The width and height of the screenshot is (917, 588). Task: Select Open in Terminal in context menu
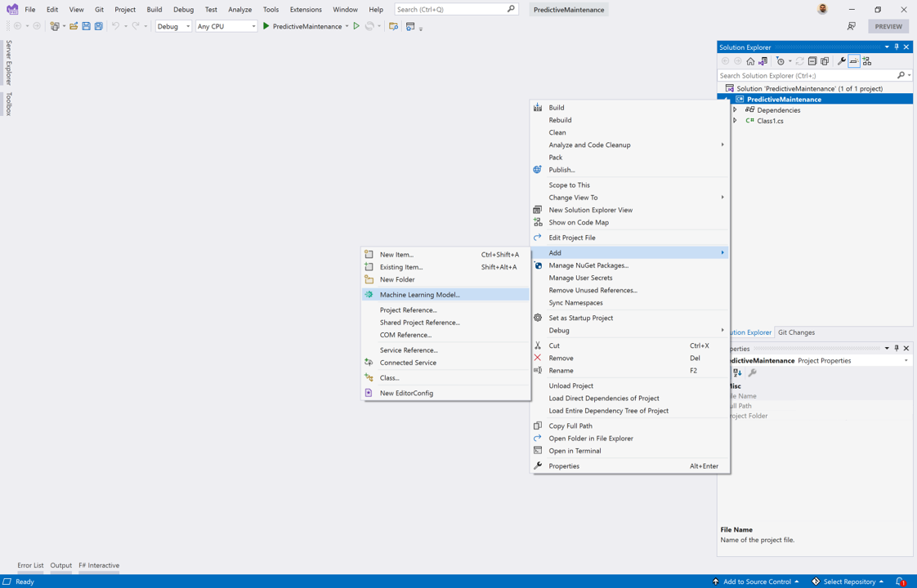pos(630,451)
